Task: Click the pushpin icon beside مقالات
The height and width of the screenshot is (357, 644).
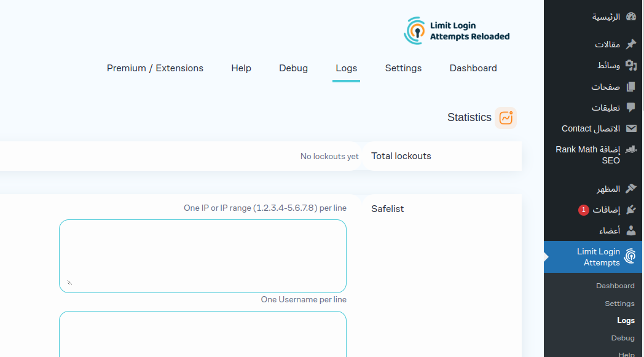Action: 631,44
